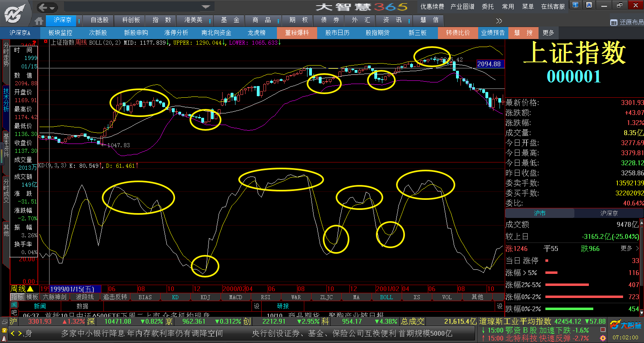The height and width of the screenshot is (343, 644).
Task: Toggle 指标 indicator mode button
Action: pos(17,297)
